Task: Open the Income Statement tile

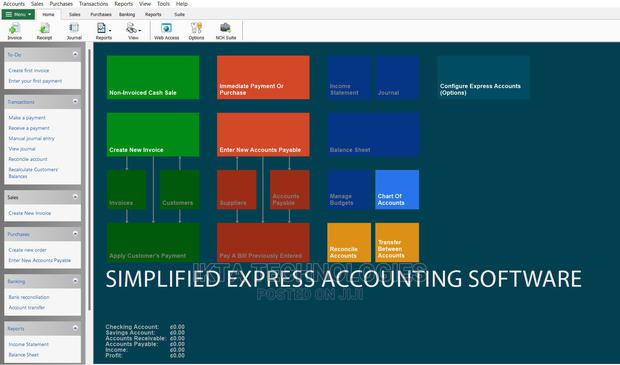Action: coord(349,78)
